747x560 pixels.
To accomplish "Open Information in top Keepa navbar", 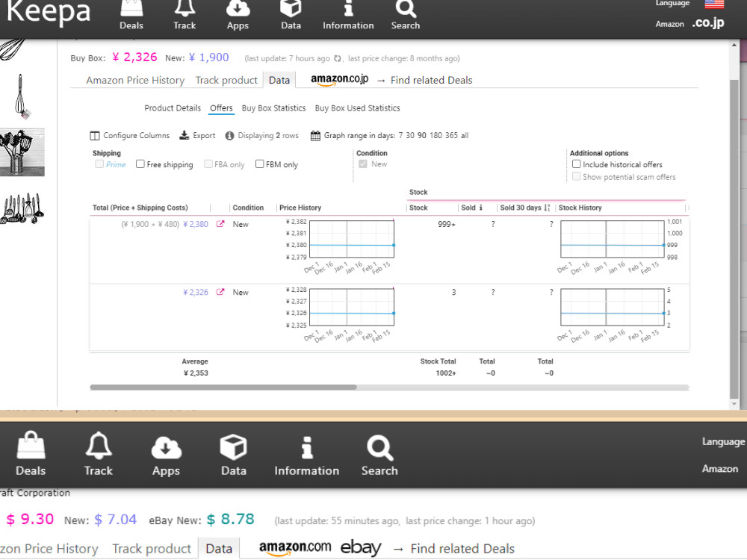I will pyautogui.click(x=348, y=16).
